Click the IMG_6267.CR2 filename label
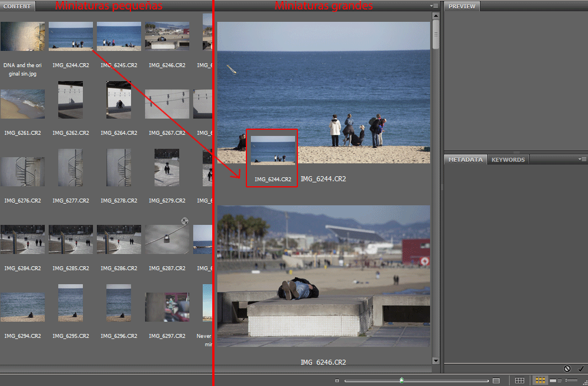The height and width of the screenshot is (386, 588). pyautogui.click(x=167, y=133)
